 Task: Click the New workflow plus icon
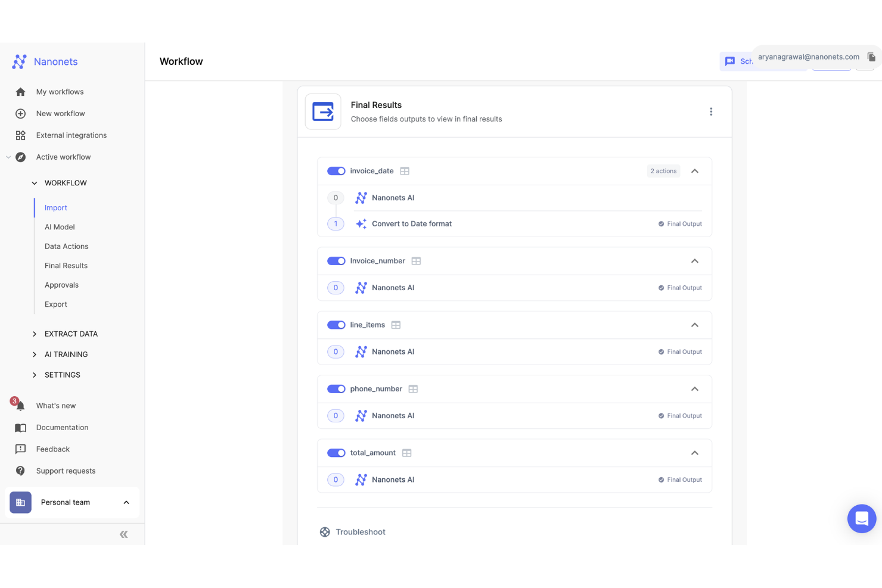[20, 113]
